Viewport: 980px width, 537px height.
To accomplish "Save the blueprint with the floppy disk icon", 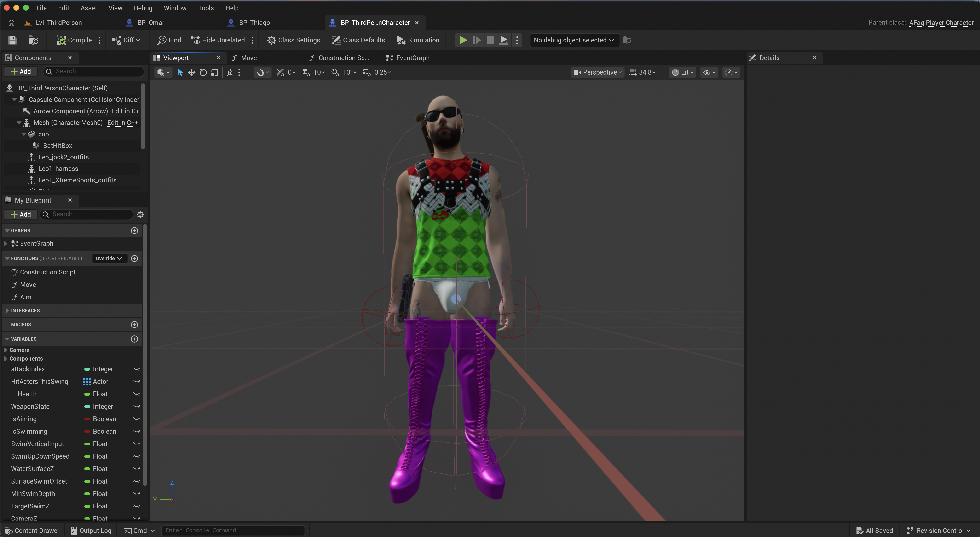I will tap(12, 40).
